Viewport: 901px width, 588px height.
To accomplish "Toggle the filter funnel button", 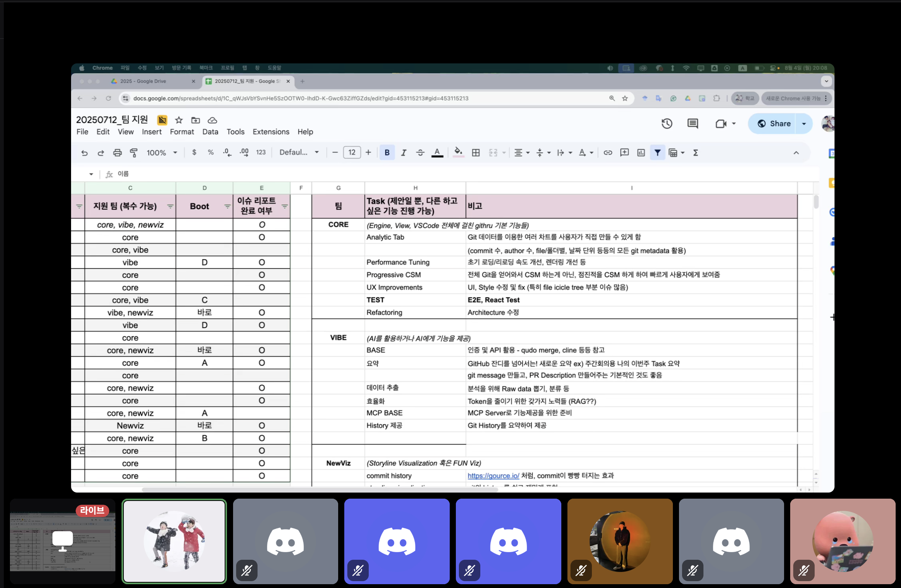I will (657, 153).
